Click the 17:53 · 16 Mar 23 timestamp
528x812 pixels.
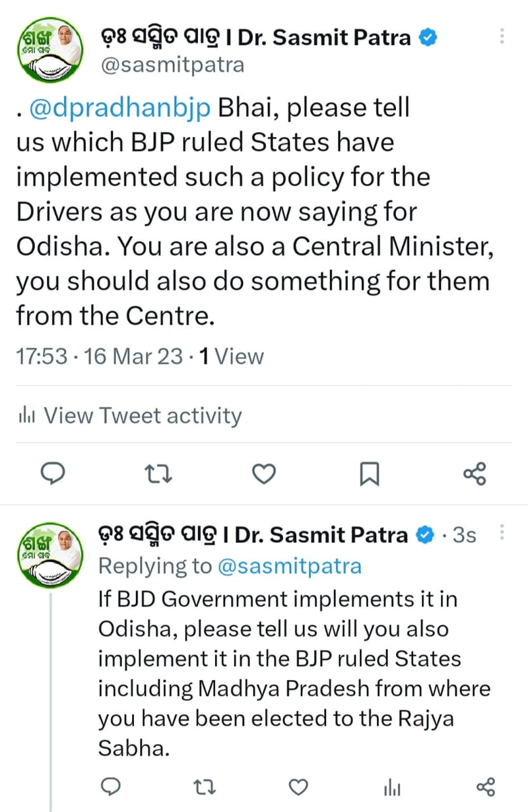pyautogui.click(x=99, y=356)
